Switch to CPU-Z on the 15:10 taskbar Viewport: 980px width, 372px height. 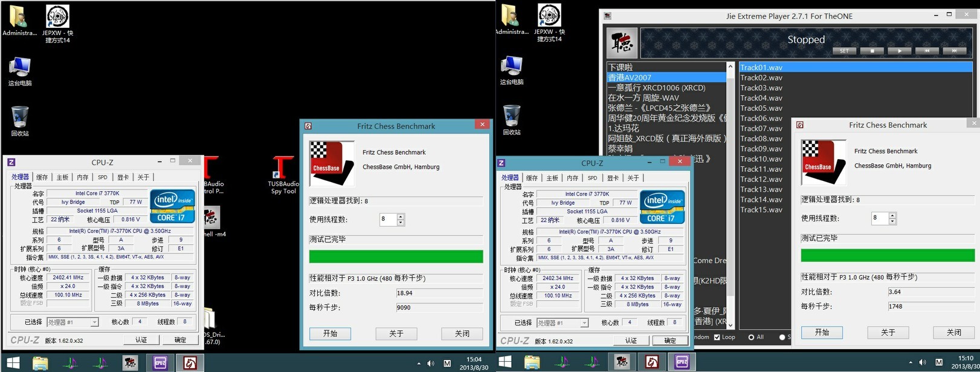click(682, 362)
